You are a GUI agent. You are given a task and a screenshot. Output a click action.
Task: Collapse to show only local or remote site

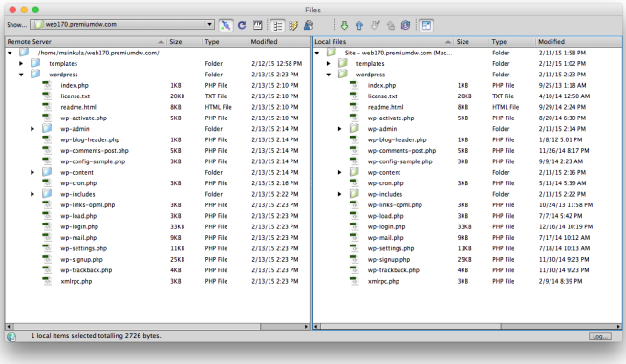click(426, 26)
